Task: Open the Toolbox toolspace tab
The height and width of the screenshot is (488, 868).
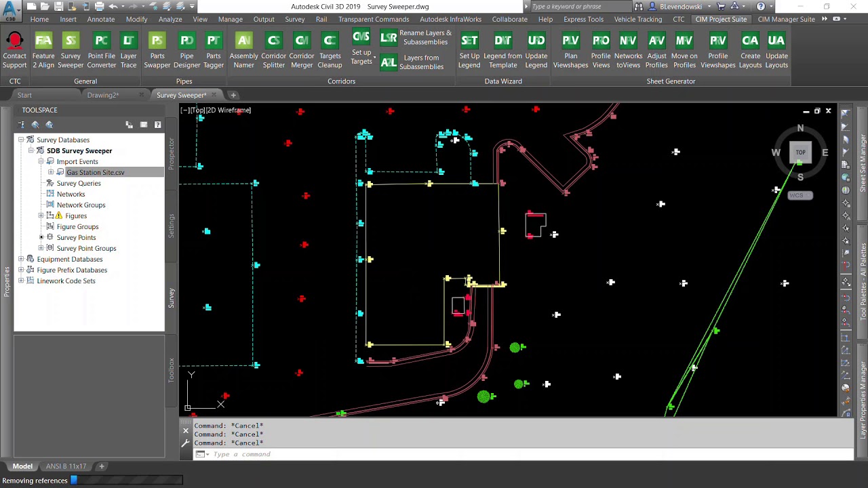Action: 171,371
